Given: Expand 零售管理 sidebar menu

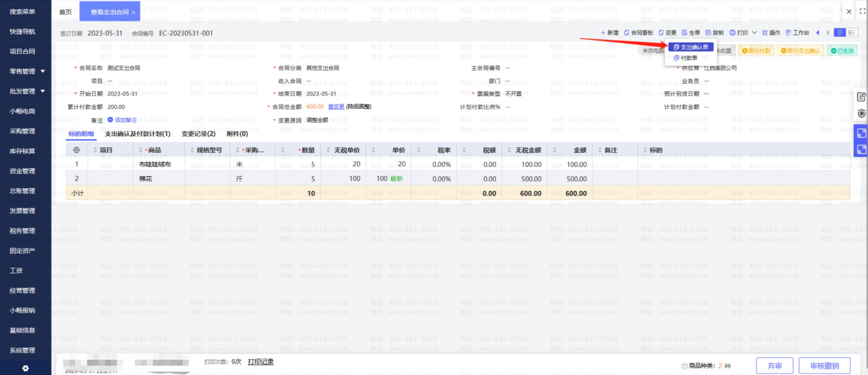Looking at the screenshot, I should tap(43, 71).
